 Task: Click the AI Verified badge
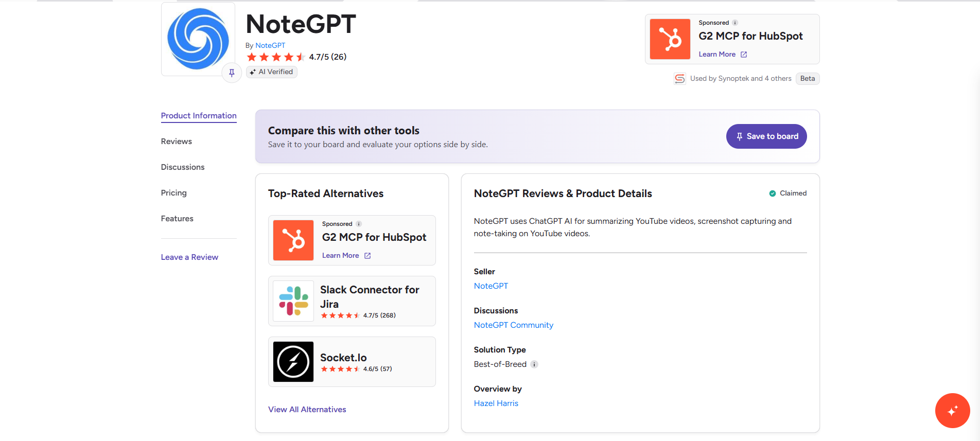[271, 72]
